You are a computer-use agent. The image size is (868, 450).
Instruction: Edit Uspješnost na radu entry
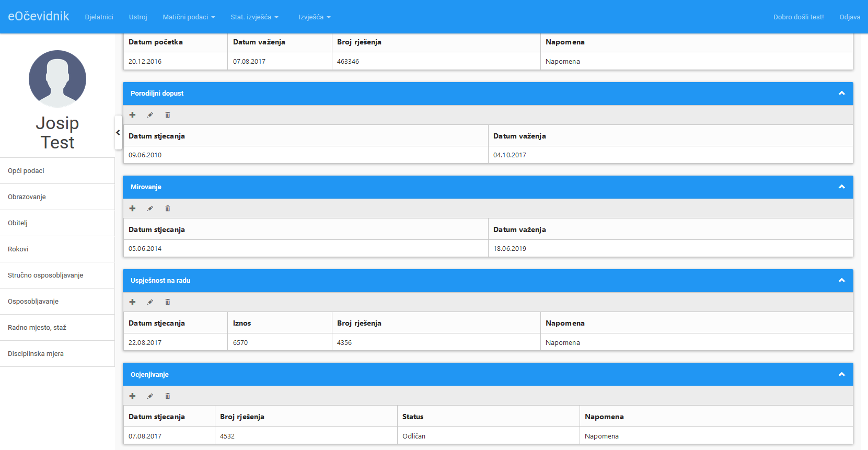click(x=150, y=302)
